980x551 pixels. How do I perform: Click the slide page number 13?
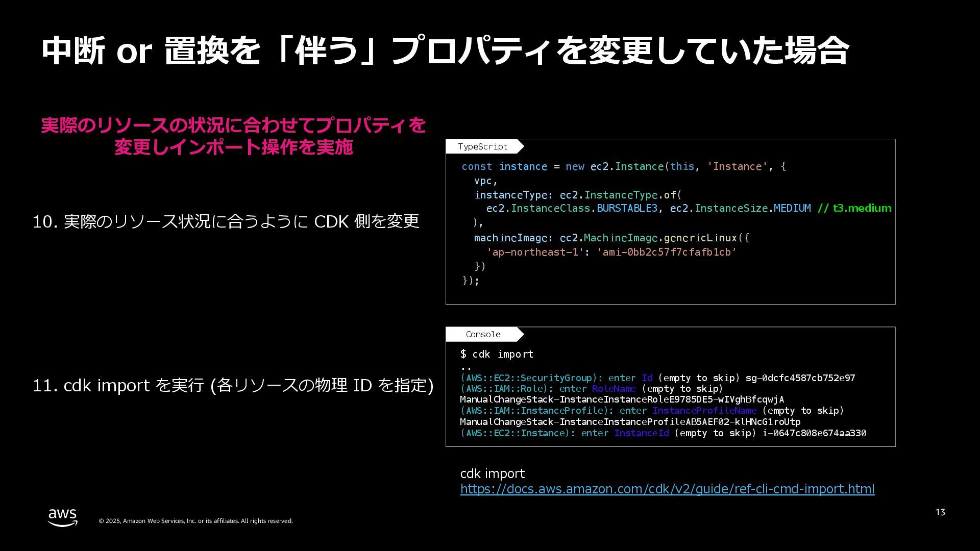point(940,512)
